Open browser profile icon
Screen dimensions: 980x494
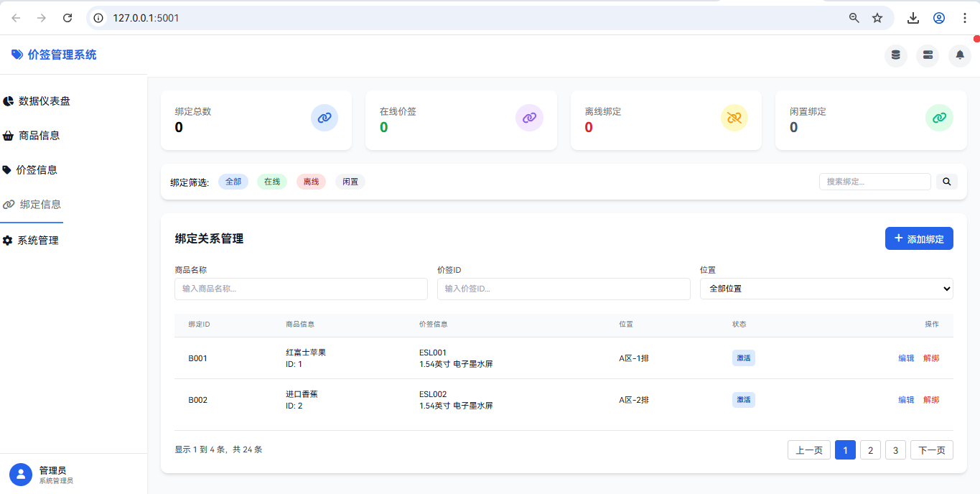tap(939, 18)
